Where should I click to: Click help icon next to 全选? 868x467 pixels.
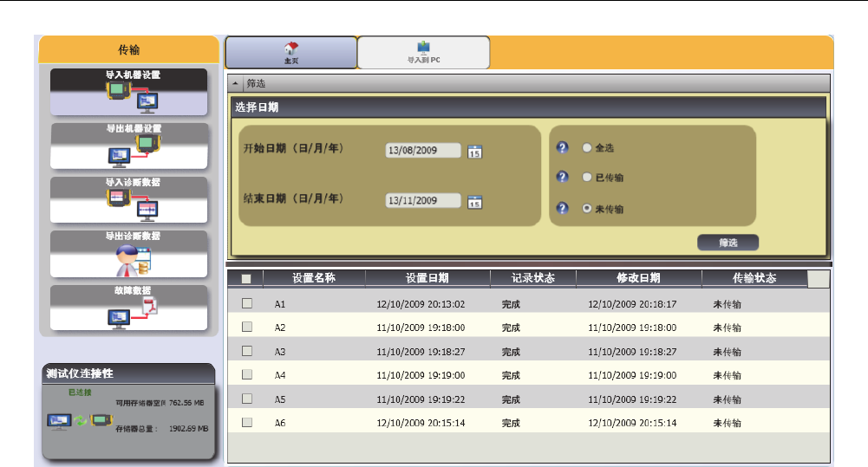562,147
